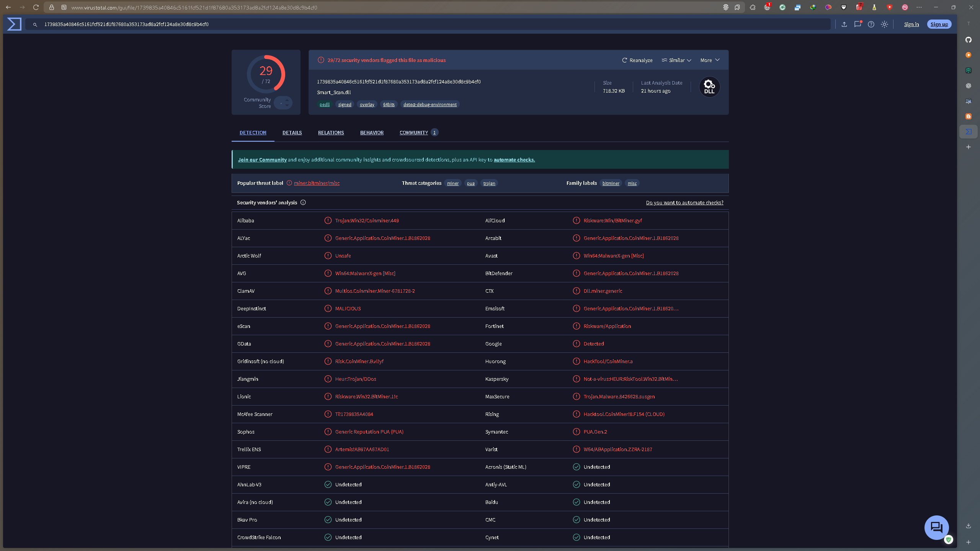
Task: Expand the Similar dropdown
Action: pos(676,60)
